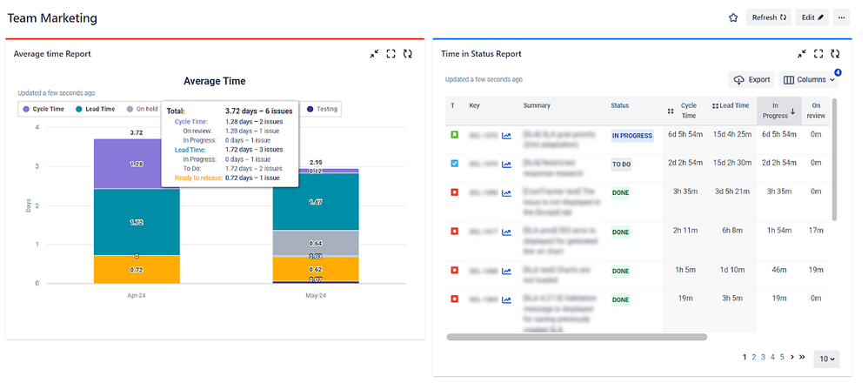This screenshot has height=390, width=868.
Task: Click the teal 1.72 segment in Apr-24 bar
Action: coord(137,222)
